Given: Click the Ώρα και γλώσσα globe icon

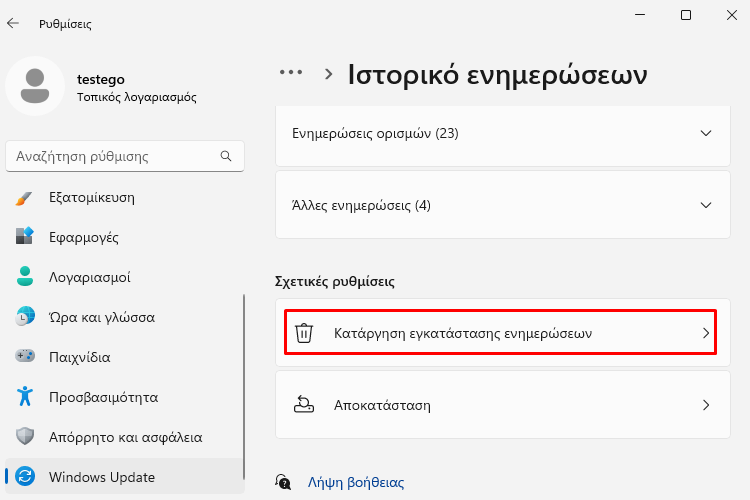Looking at the screenshot, I should coord(25,317).
